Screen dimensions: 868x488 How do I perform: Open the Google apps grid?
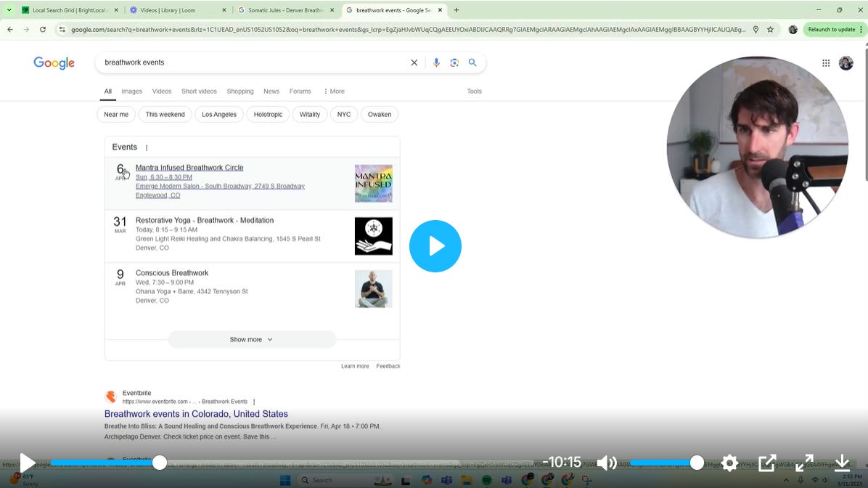[x=826, y=63]
